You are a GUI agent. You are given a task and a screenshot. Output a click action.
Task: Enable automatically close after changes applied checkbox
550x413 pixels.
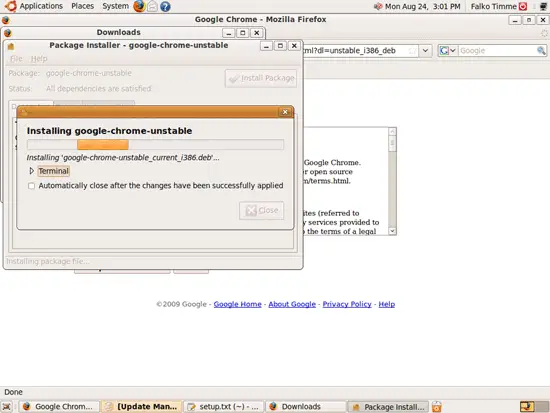tap(32, 186)
